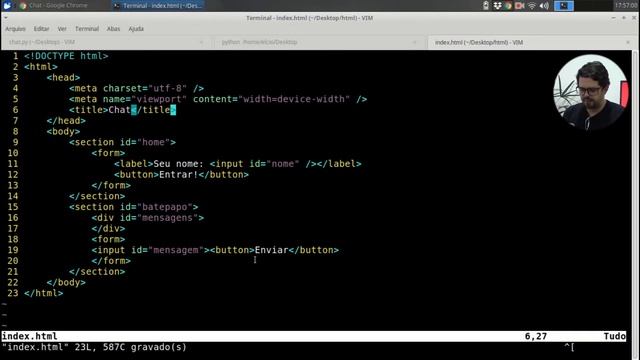The image size is (640, 360).
Task: Open the battery power indicator in tray
Action: pos(486,5)
